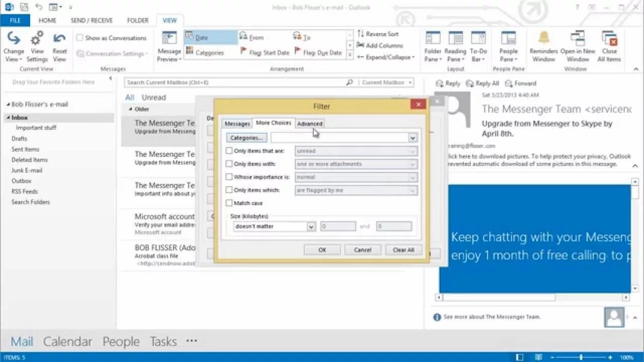Switch to SEND / RECEIVE tab
The height and width of the screenshot is (362, 644).
(92, 21)
